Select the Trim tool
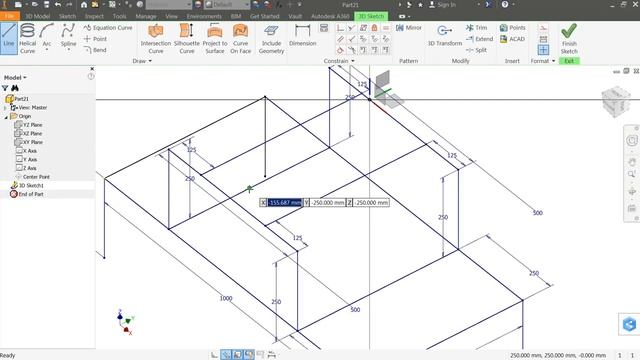The image size is (640, 360). (476, 28)
